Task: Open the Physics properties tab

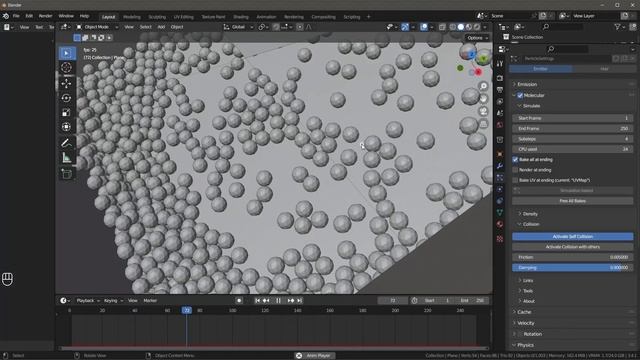Action: [500, 189]
